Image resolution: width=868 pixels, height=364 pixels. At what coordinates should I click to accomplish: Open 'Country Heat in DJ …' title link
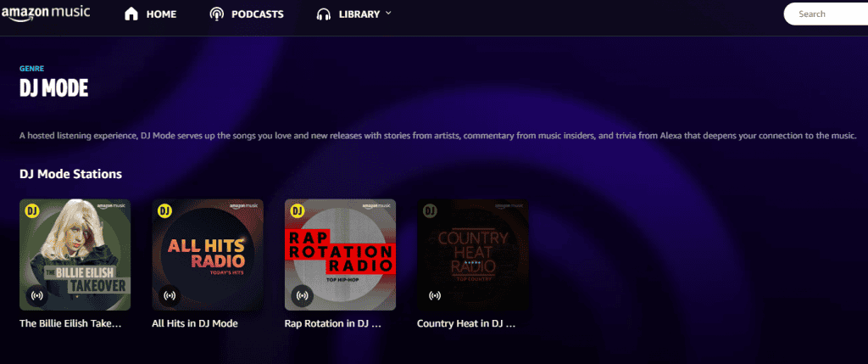click(x=467, y=323)
